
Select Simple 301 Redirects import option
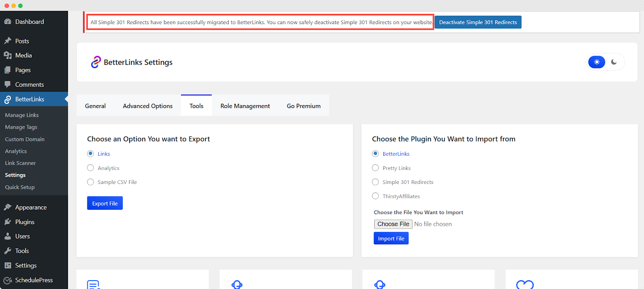pyautogui.click(x=376, y=182)
